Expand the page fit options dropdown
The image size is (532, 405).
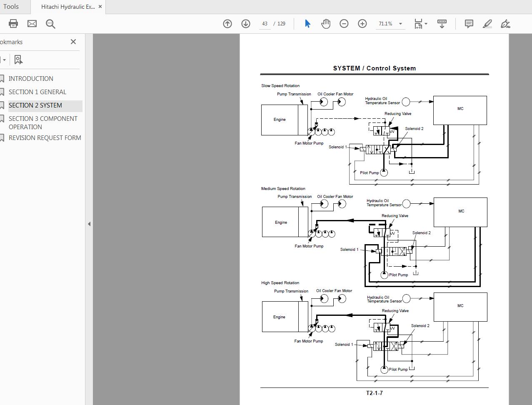click(x=426, y=24)
